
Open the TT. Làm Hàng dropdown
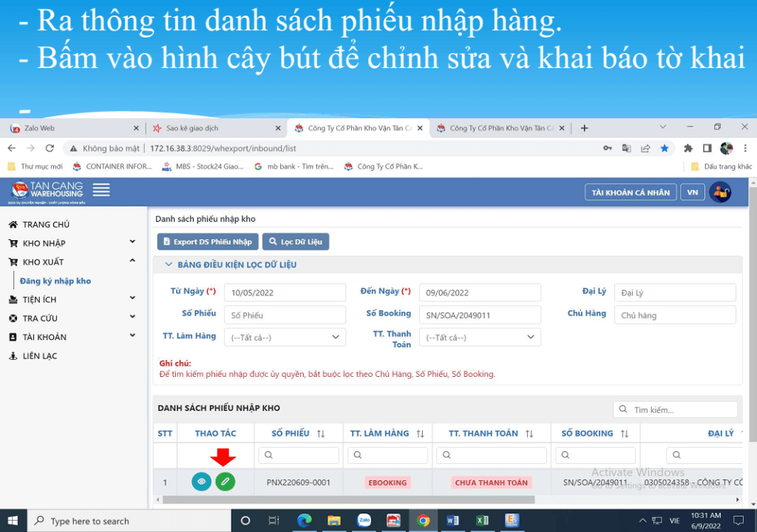(x=285, y=337)
